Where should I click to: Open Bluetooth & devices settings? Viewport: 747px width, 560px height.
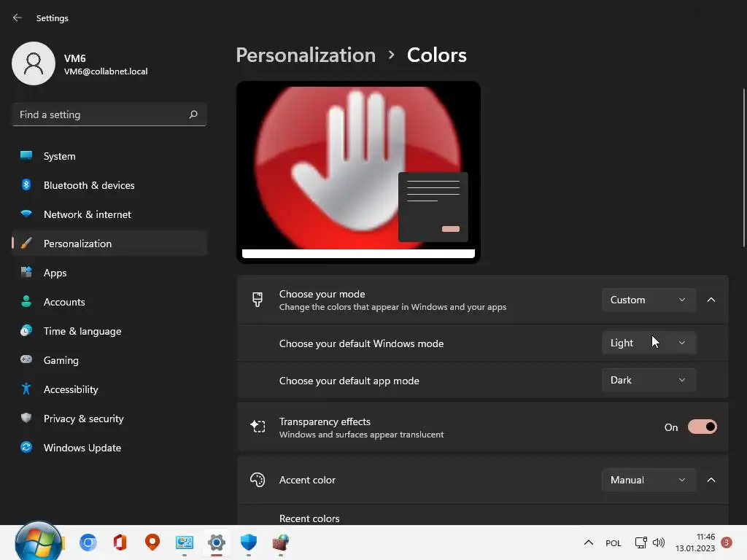(109, 185)
